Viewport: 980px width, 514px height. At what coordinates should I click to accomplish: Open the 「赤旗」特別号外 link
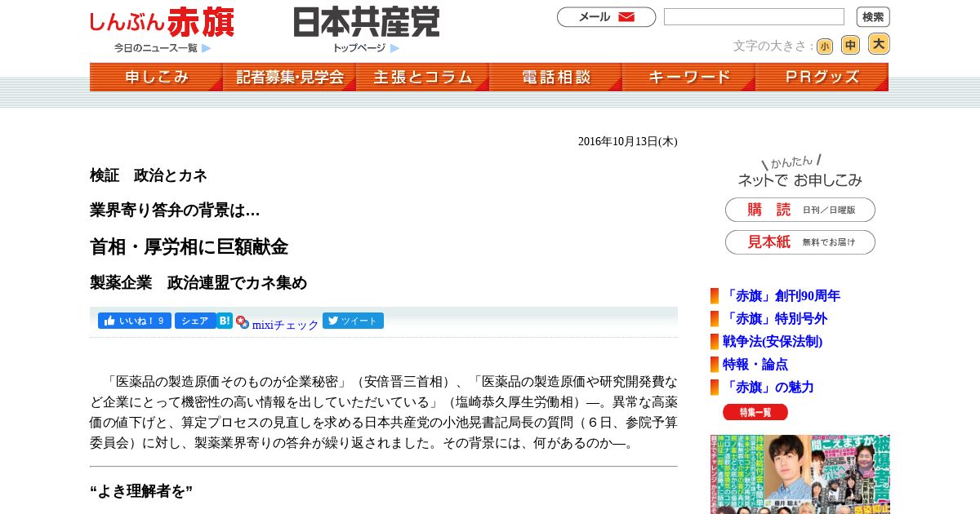(x=775, y=319)
